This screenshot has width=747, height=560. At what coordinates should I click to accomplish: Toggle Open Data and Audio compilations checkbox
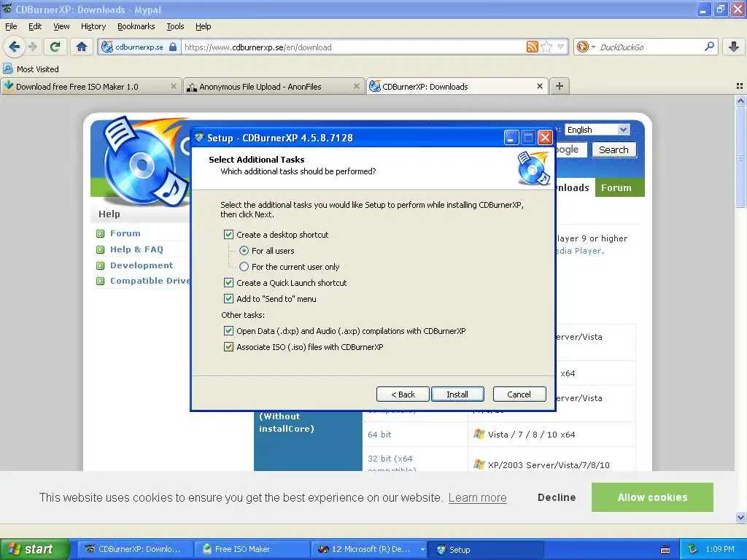coord(228,331)
